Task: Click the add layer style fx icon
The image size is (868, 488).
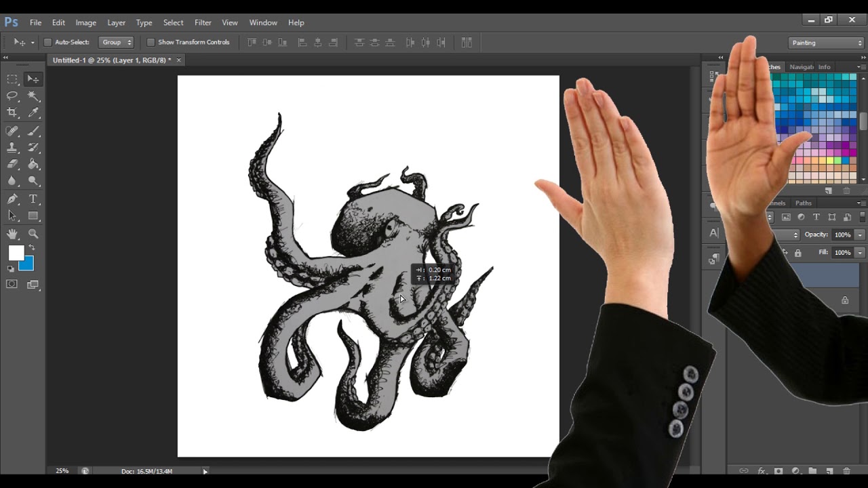Action: point(762,471)
